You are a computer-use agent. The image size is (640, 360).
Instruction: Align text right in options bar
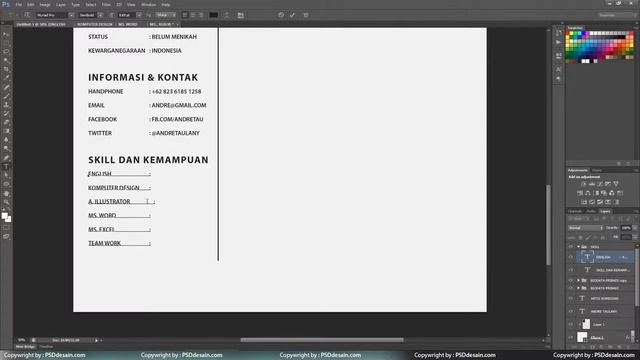point(200,15)
